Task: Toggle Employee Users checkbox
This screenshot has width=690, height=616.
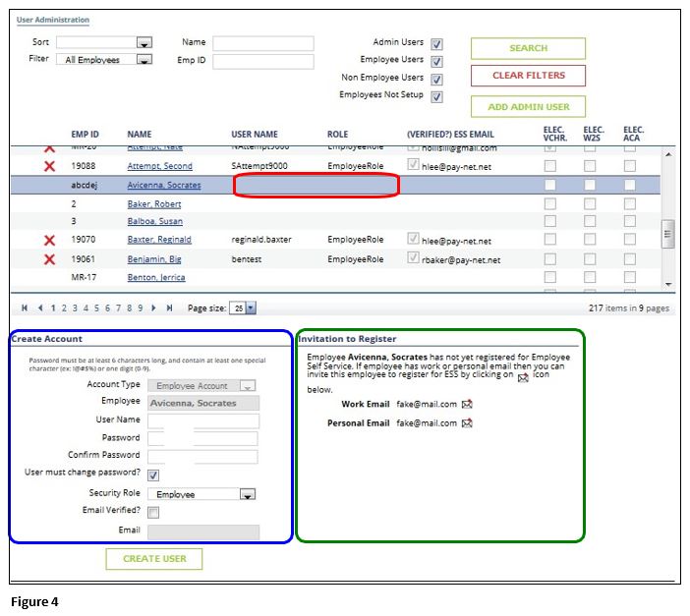Action: [x=436, y=62]
